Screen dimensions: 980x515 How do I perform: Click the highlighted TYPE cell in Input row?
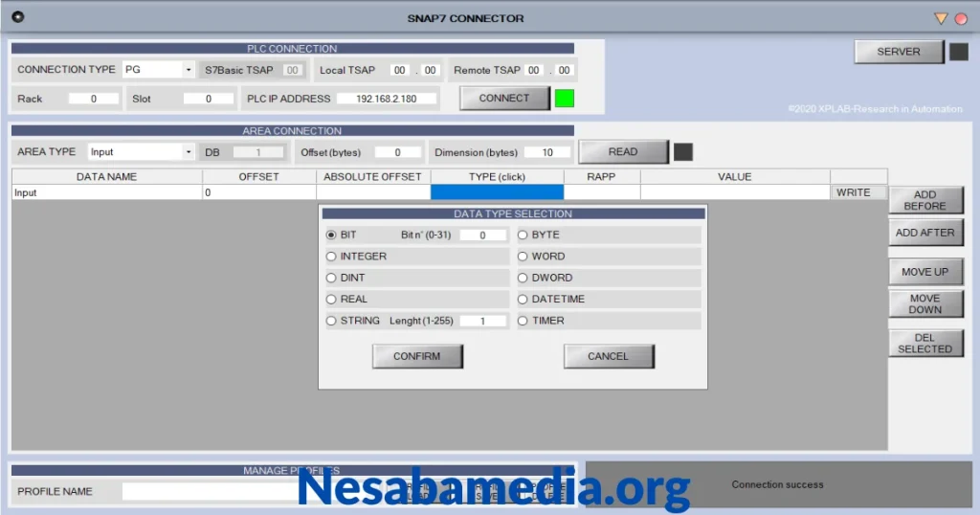498,192
